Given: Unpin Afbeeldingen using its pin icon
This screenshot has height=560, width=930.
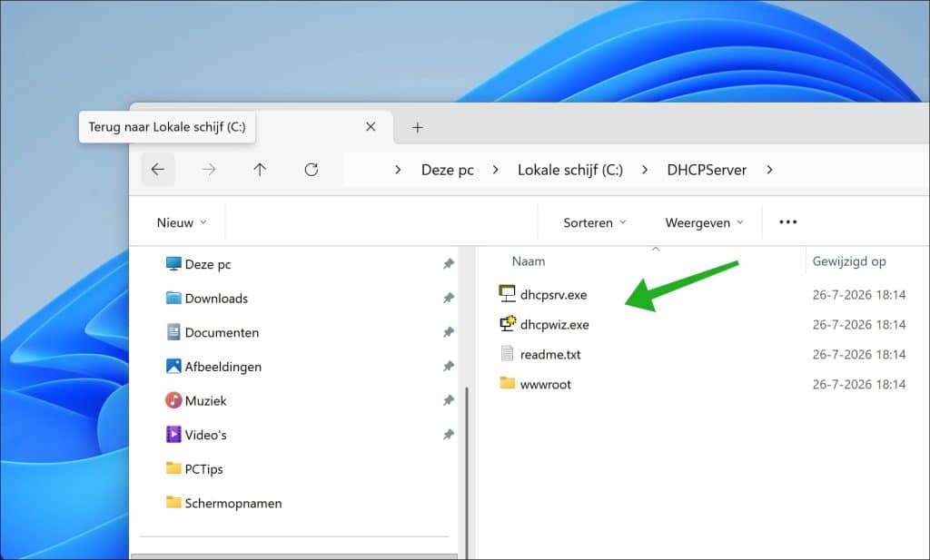Looking at the screenshot, I should [x=449, y=366].
